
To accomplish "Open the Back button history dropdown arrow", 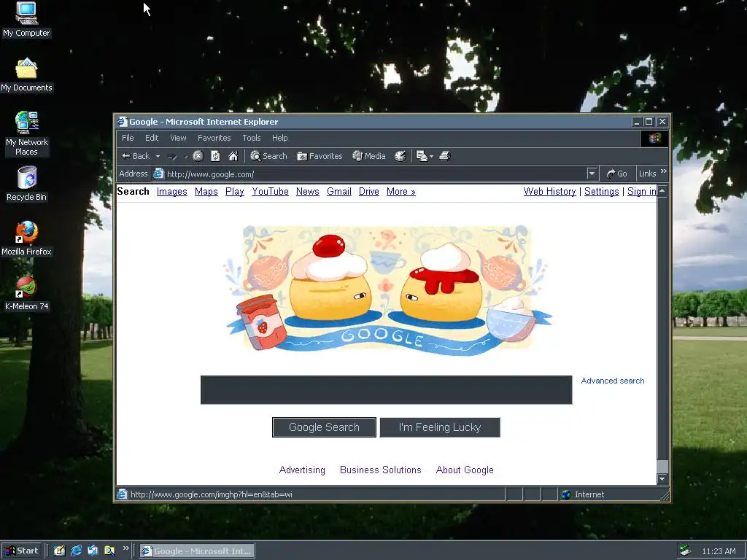I will pos(158,156).
